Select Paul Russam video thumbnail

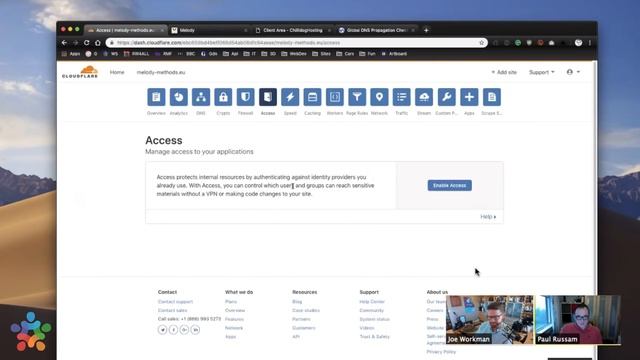coord(578,320)
